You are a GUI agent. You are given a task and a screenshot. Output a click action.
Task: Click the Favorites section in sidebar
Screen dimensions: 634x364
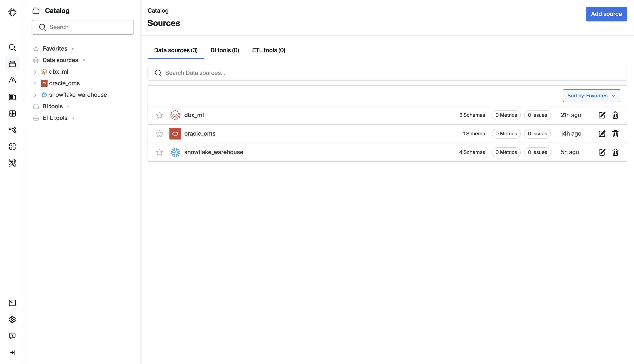[55, 48]
